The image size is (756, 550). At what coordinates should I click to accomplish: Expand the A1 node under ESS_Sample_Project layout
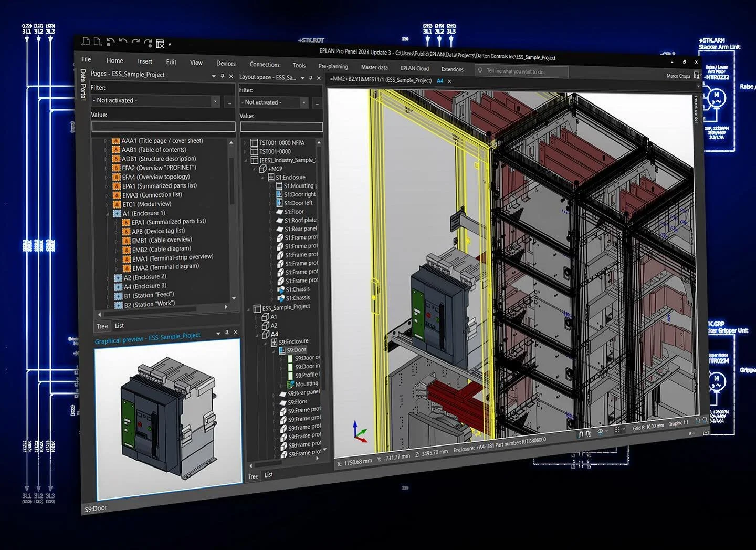coord(257,317)
